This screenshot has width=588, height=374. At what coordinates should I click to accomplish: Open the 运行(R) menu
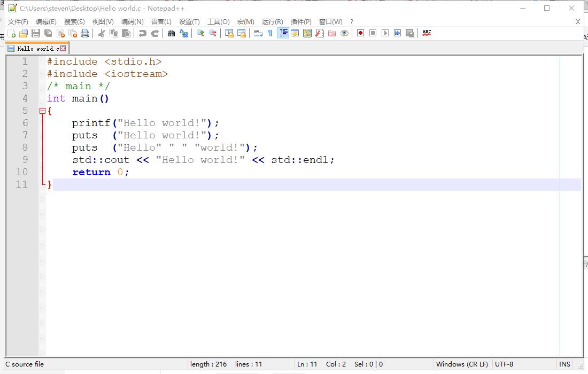pyautogui.click(x=273, y=21)
